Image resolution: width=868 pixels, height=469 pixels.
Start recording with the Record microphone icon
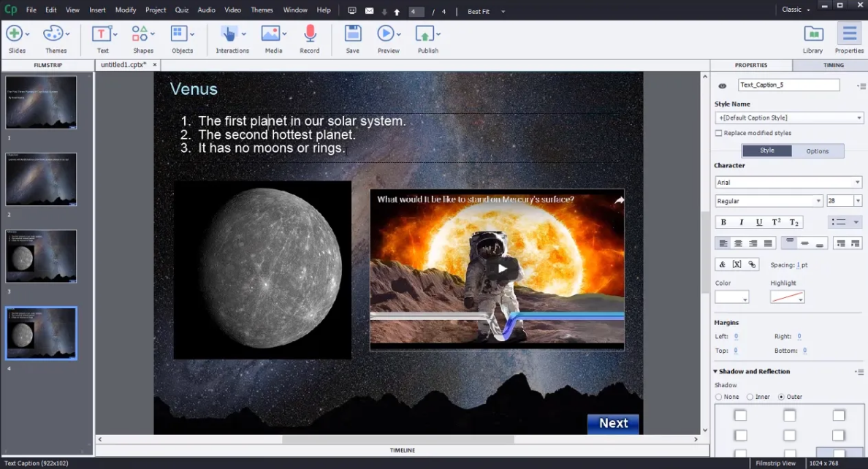click(310, 34)
